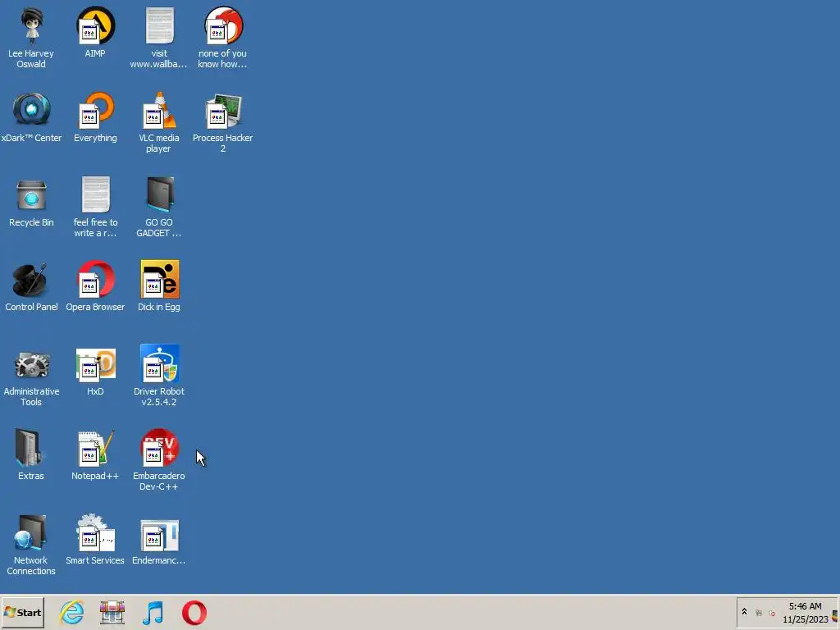Image resolution: width=840 pixels, height=630 pixels.
Task: Open the clock showing 5:46 AM
Action: tap(806, 612)
